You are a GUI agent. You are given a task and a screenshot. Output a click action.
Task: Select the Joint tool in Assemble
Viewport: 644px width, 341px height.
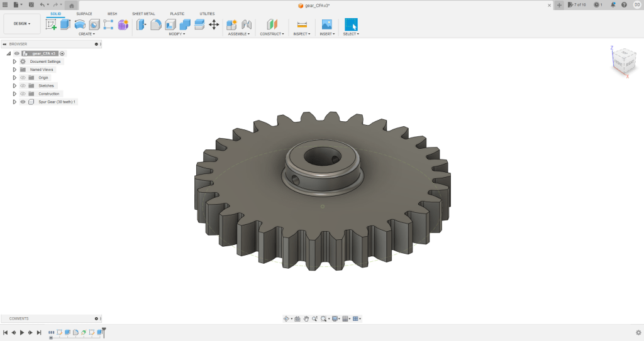(247, 24)
